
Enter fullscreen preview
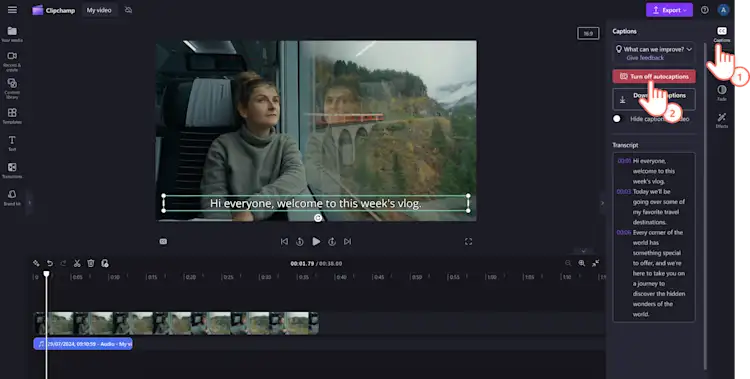[468, 242]
